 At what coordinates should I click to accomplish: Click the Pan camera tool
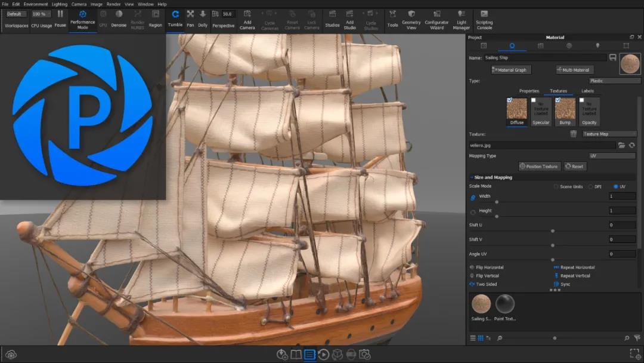click(190, 19)
